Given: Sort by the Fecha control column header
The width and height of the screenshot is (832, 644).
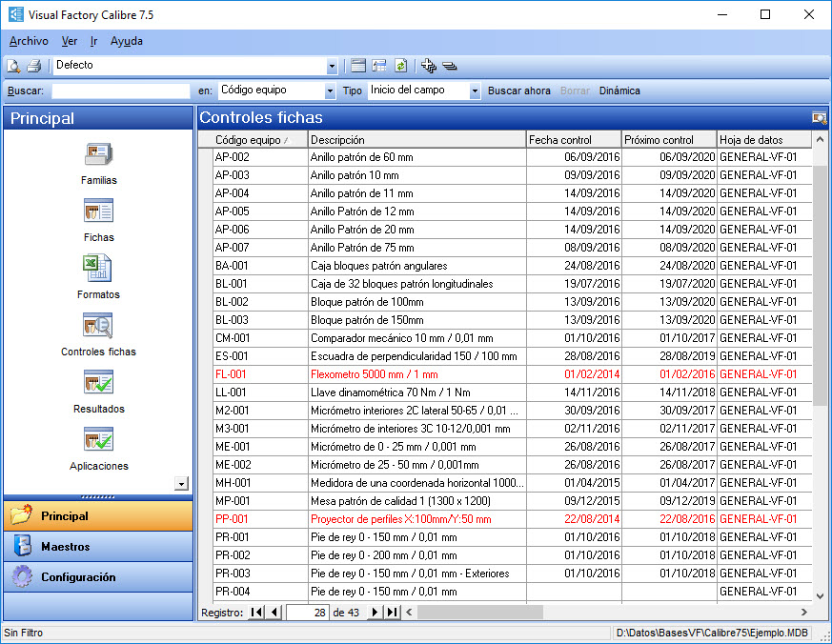Looking at the screenshot, I should pyautogui.click(x=574, y=139).
